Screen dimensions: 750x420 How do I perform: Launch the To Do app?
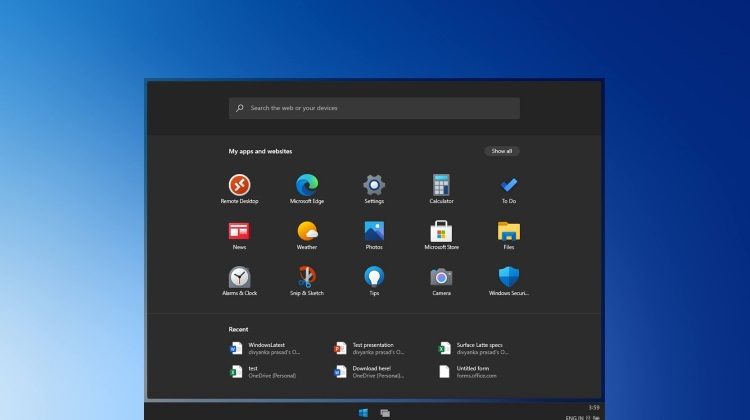click(509, 185)
